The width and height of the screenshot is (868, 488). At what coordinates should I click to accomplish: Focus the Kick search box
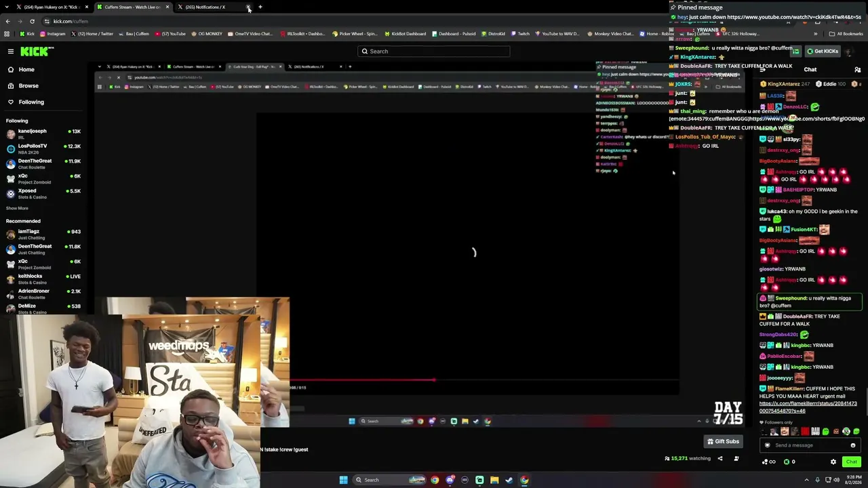point(434,52)
